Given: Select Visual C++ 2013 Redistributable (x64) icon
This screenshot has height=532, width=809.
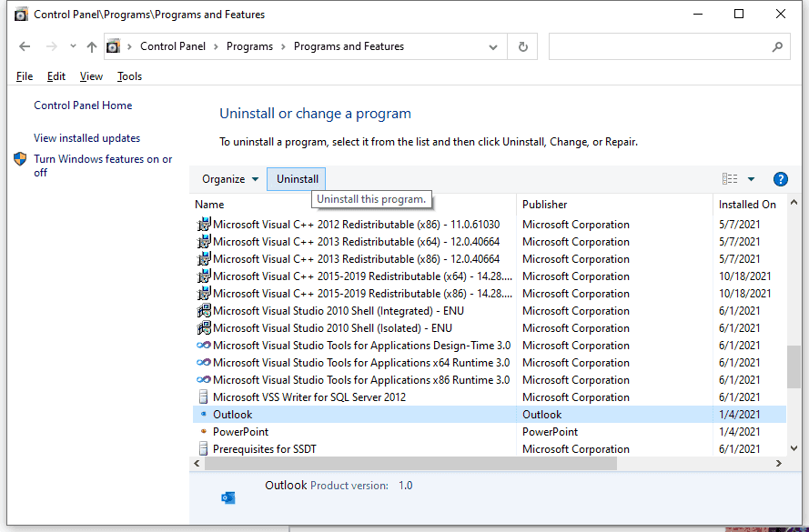Looking at the screenshot, I should pos(204,241).
